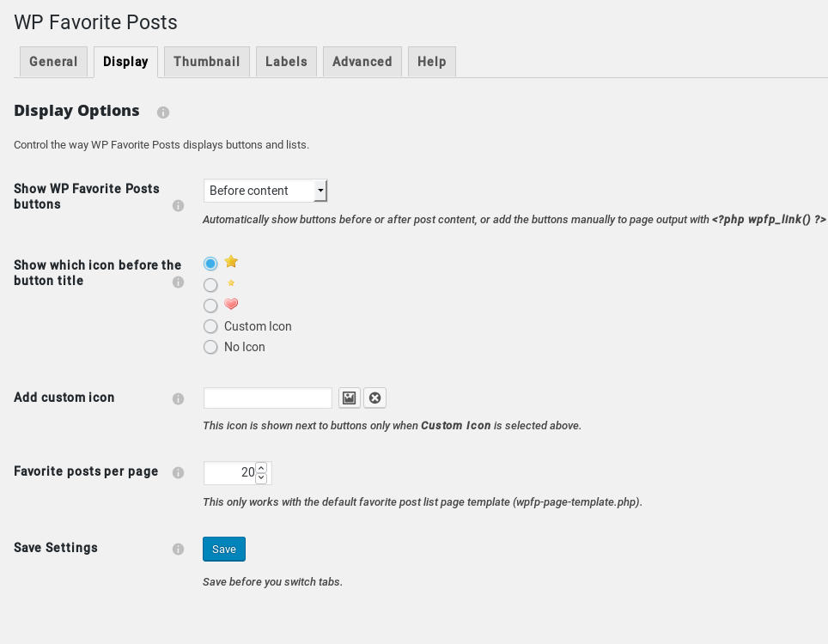
Task: Click the 'Display Options' heading
Action: (76, 111)
